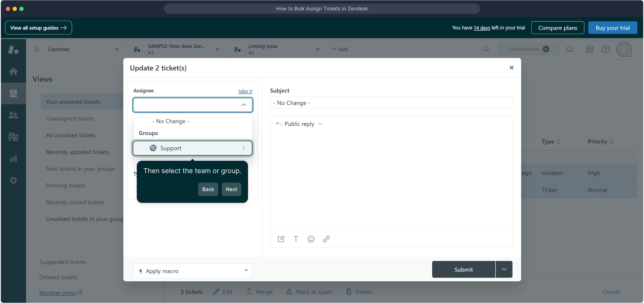Click Cancel in the bottom bar

point(611,292)
